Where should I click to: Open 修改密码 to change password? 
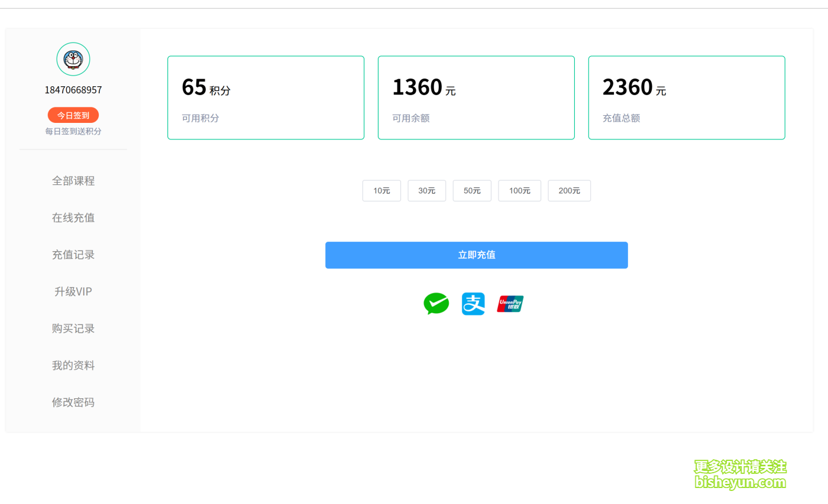coord(73,402)
